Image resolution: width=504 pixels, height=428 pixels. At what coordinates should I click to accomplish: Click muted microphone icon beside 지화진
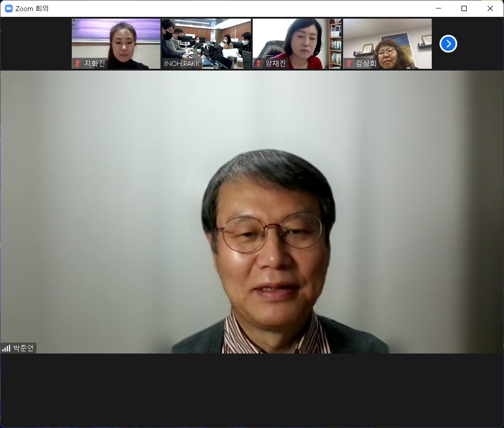pos(77,63)
